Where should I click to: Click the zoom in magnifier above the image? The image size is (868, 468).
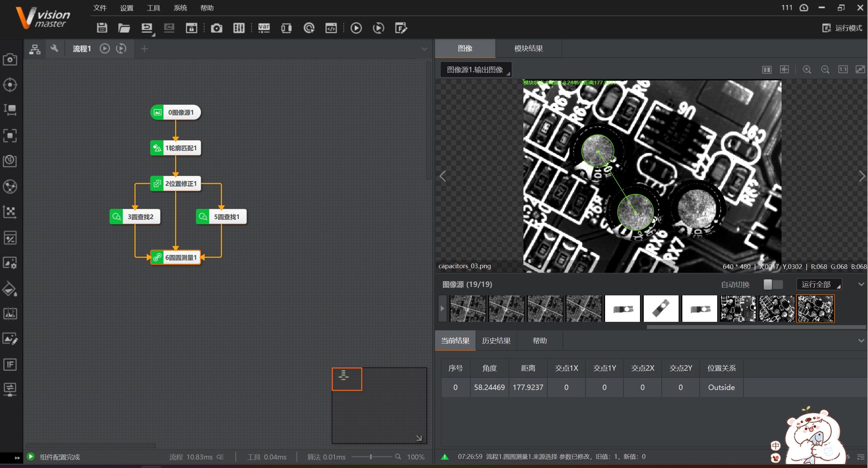807,70
